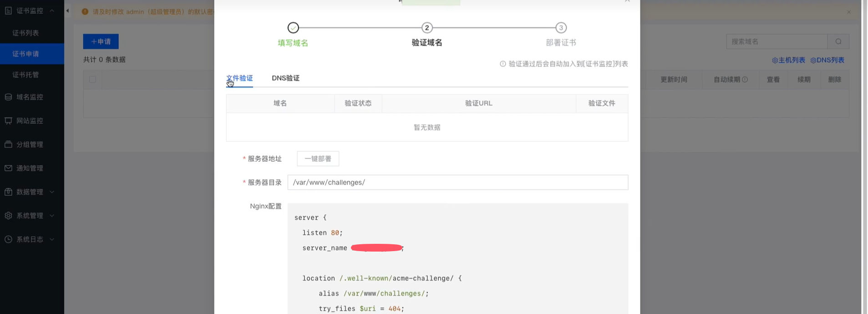Click the orange warning icon in the banner
868x314 pixels.
85,11
